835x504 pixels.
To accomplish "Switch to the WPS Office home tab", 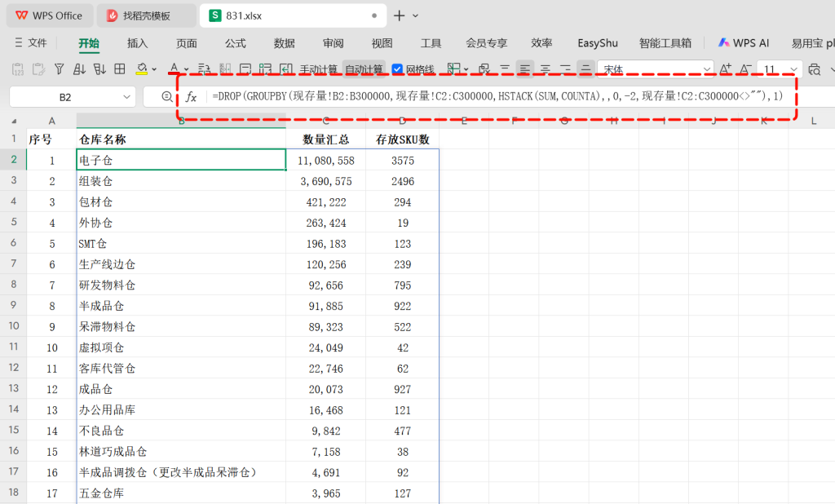I will [x=50, y=15].
